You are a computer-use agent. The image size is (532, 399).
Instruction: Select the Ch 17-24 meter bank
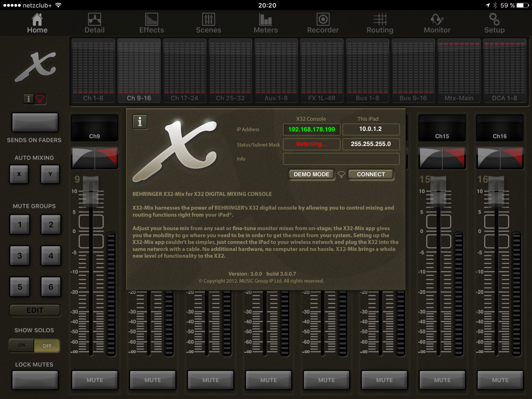point(185,71)
